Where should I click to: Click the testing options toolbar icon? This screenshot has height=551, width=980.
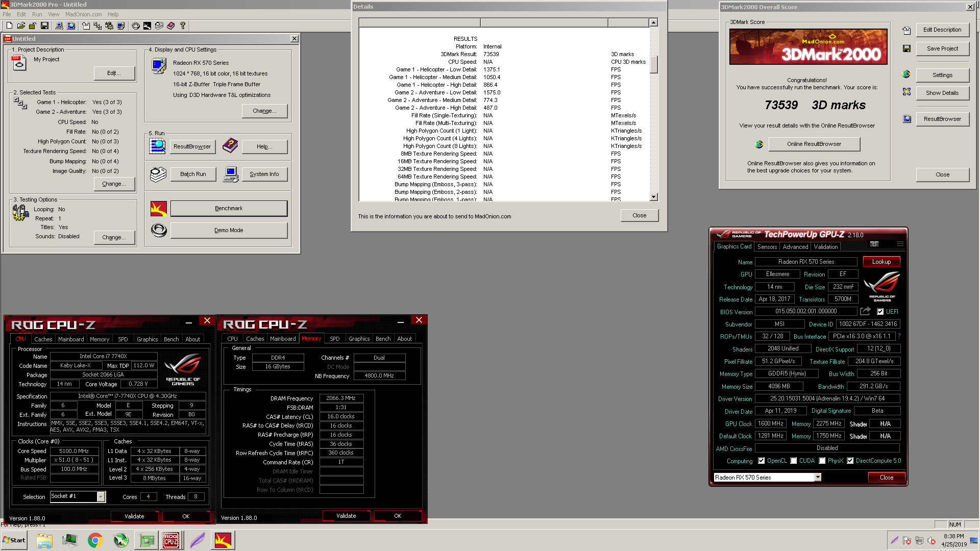pos(109,26)
